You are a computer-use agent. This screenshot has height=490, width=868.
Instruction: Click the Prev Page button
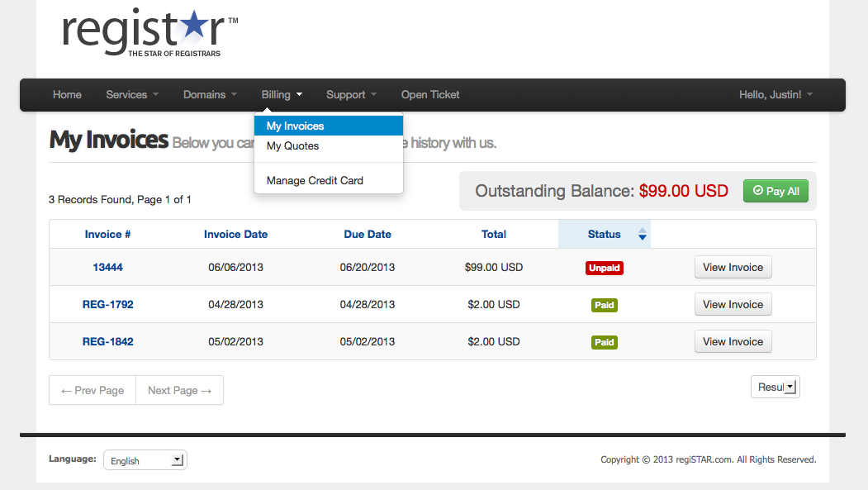coord(92,391)
